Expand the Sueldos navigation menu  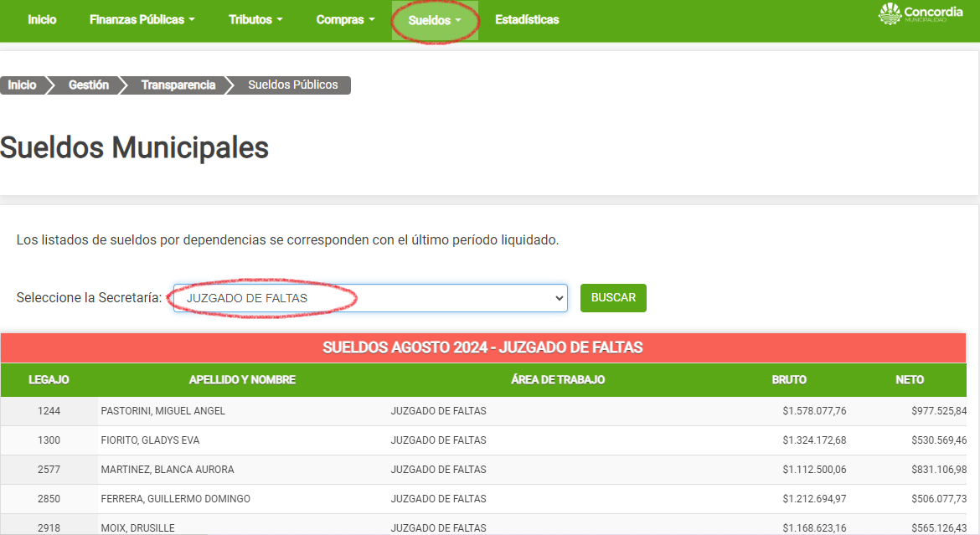point(435,20)
